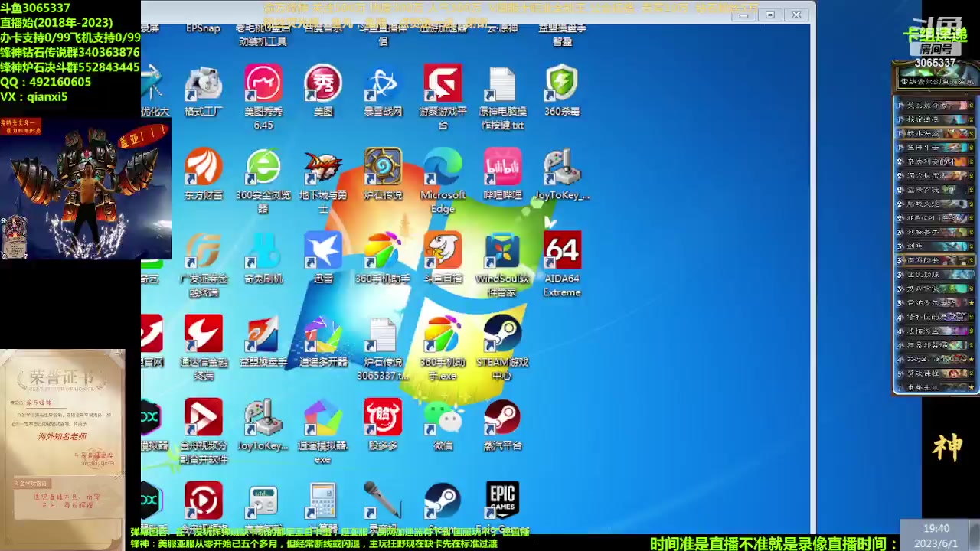This screenshot has width=980, height=551.
Task: Open the 通达信金融终端 shortcut
Action: (x=203, y=347)
